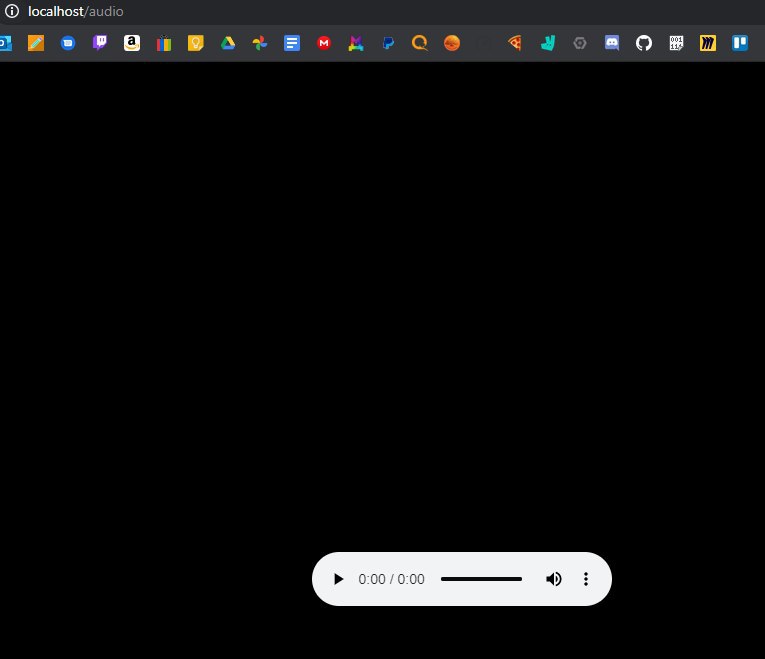Open the orange pencil notes bookmark
765x659 pixels.
(x=36, y=43)
